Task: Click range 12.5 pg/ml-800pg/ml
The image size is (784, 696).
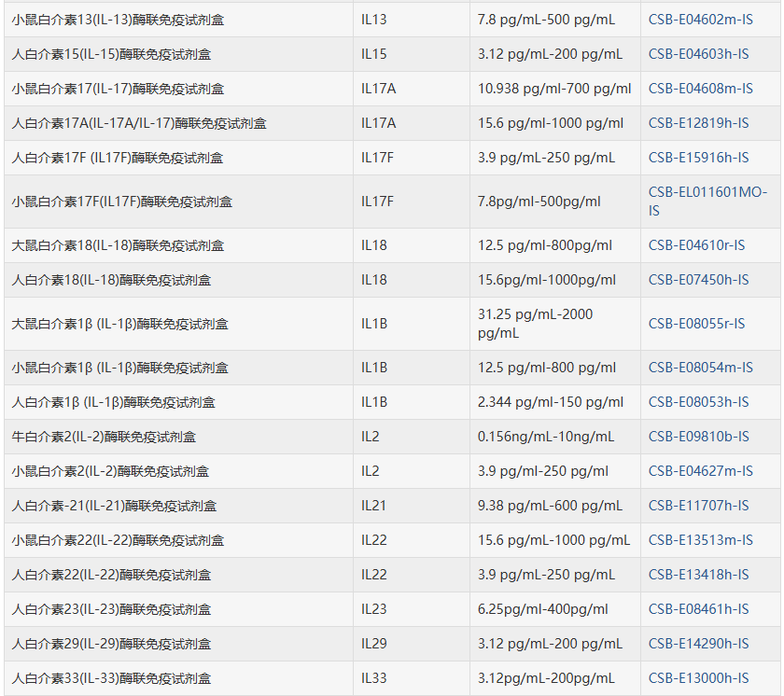Action: tap(544, 245)
